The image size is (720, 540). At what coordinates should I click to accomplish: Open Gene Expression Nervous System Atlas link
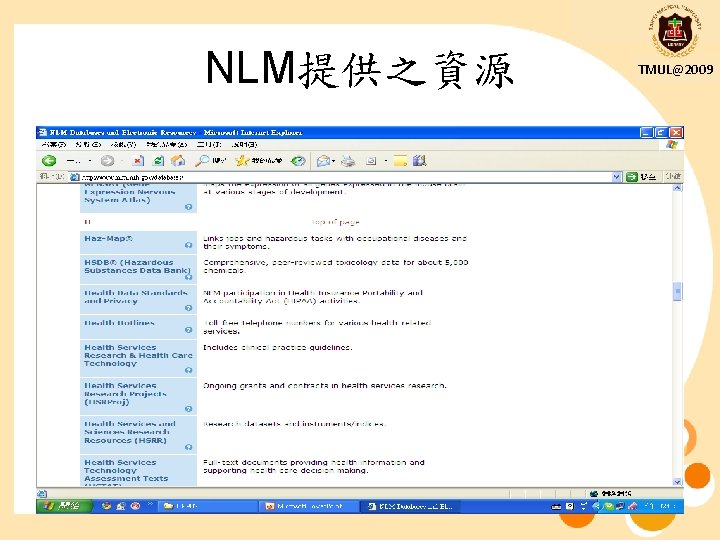[130, 194]
